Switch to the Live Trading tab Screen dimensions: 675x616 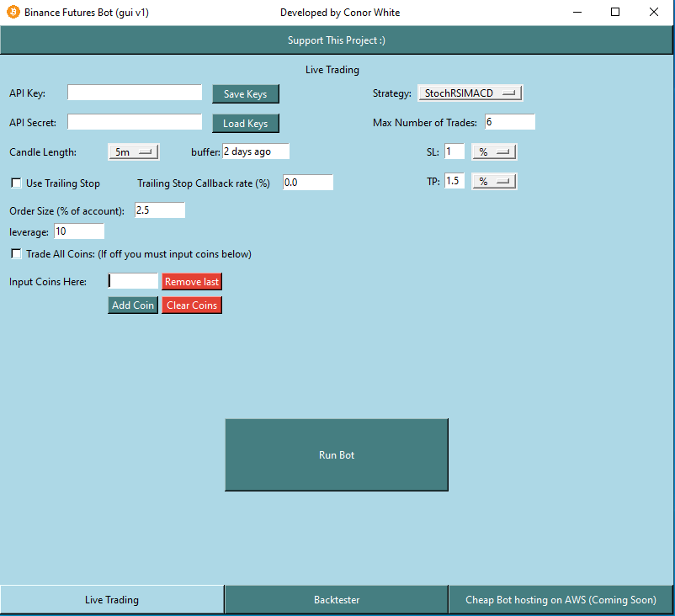112,600
